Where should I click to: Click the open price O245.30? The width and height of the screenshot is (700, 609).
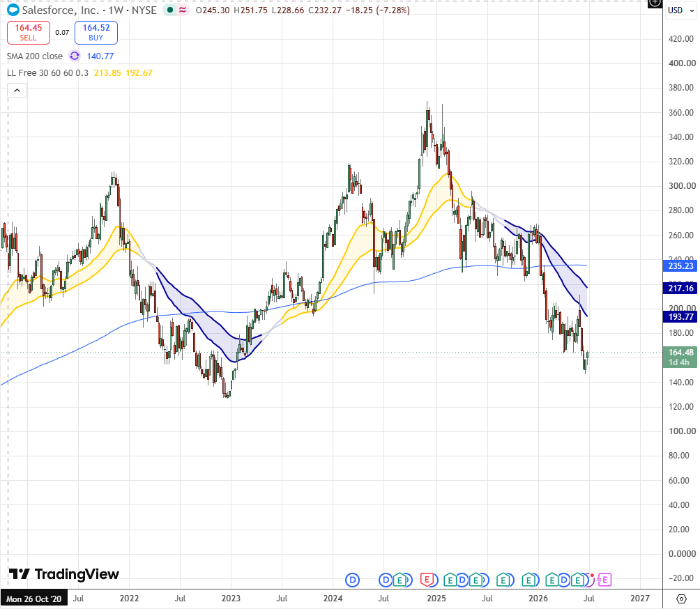(213, 10)
